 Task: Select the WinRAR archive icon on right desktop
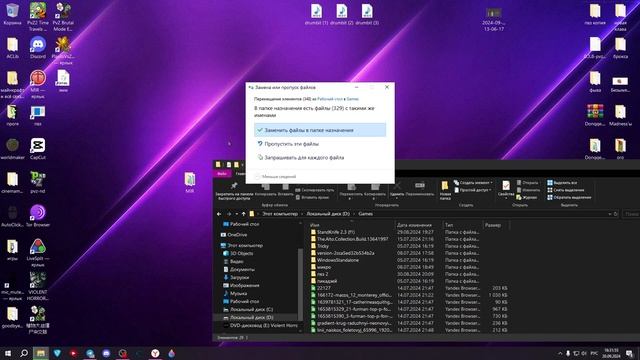(x=595, y=115)
